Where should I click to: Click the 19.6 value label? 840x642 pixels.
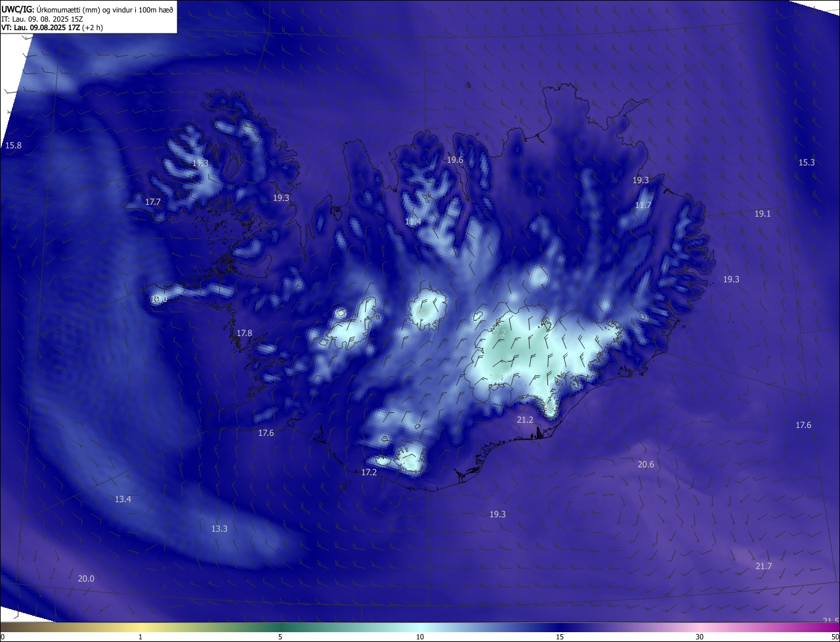(x=455, y=160)
